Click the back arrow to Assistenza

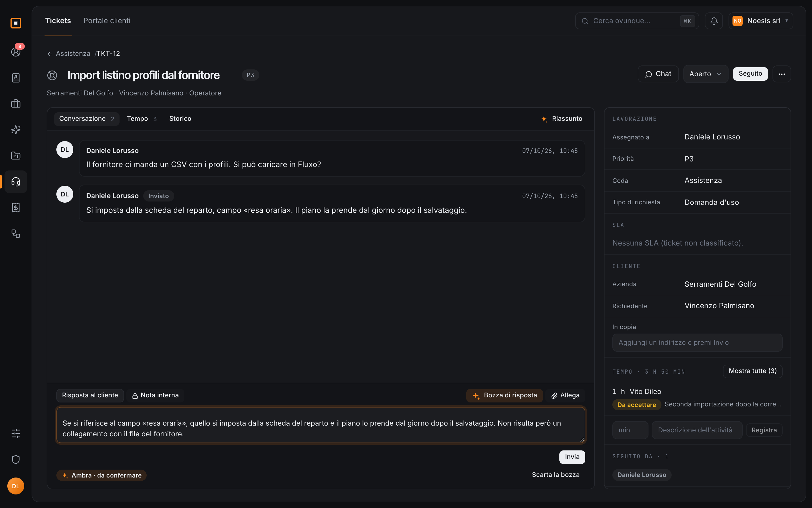pos(50,54)
